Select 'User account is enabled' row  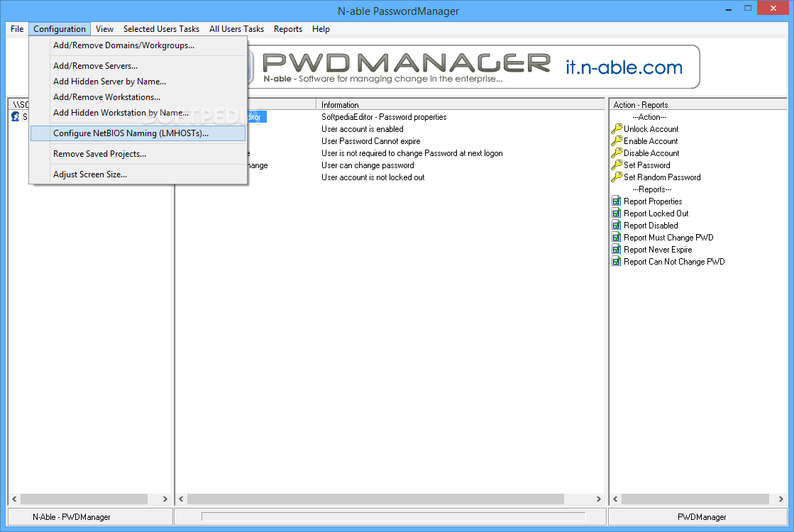tap(362, 129)
